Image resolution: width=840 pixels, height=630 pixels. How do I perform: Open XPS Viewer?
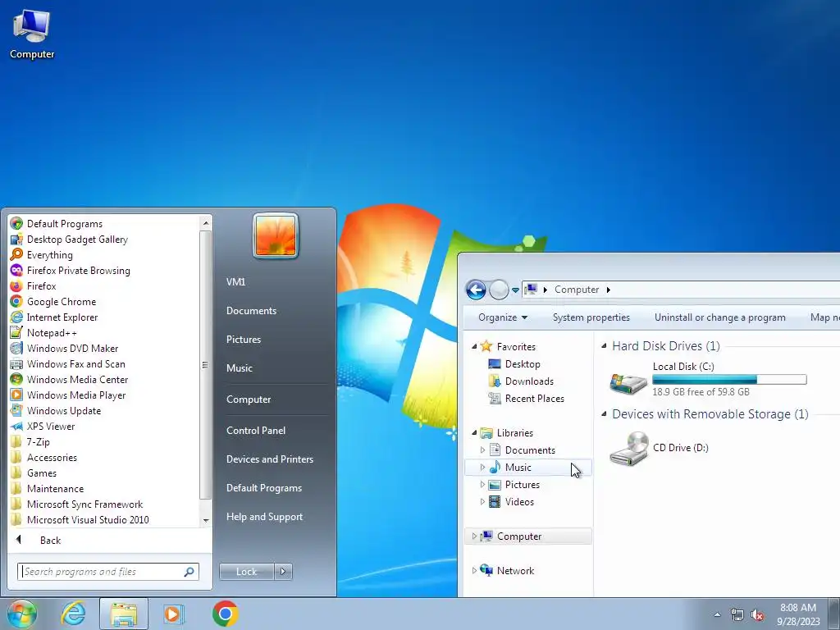pyautogui.click(x=50, y=426)
